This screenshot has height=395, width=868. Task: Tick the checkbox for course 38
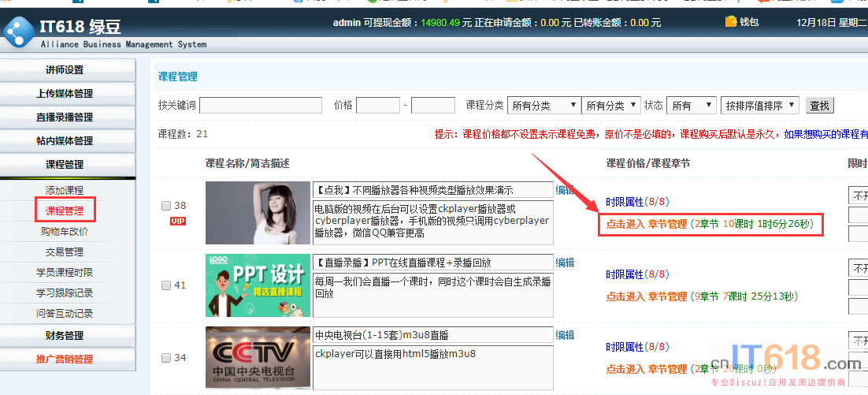(166, 206)
